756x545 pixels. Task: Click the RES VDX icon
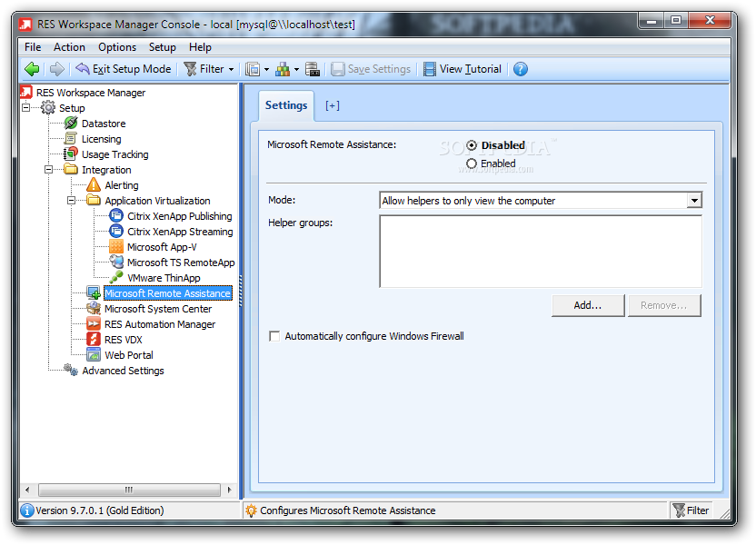(x=94, y=339)
